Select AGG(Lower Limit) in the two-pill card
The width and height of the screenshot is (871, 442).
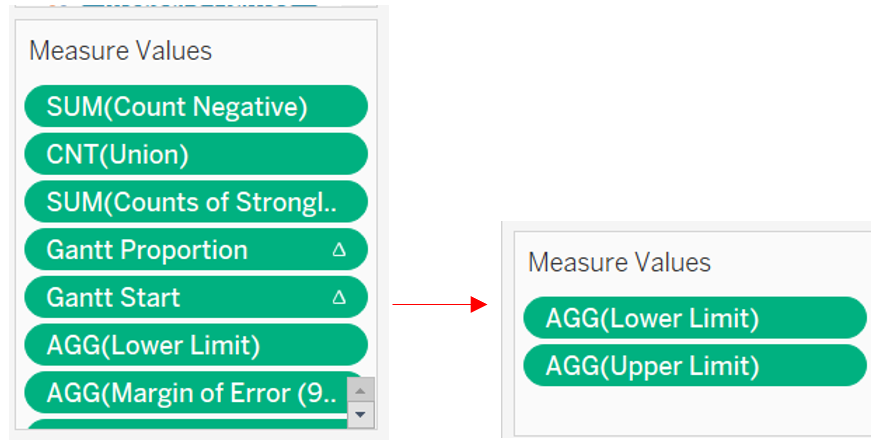click(x=652, y=318)
